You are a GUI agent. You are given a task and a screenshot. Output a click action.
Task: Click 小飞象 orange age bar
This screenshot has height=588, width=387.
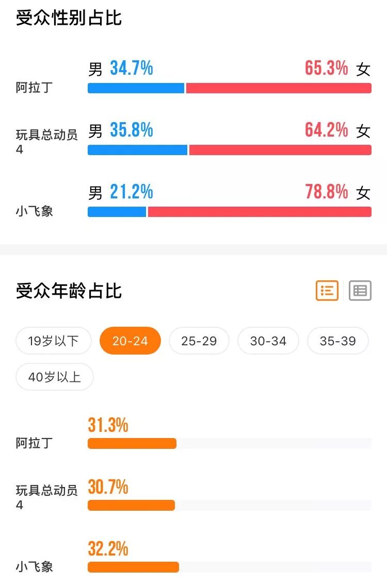[x=133, y=567]
